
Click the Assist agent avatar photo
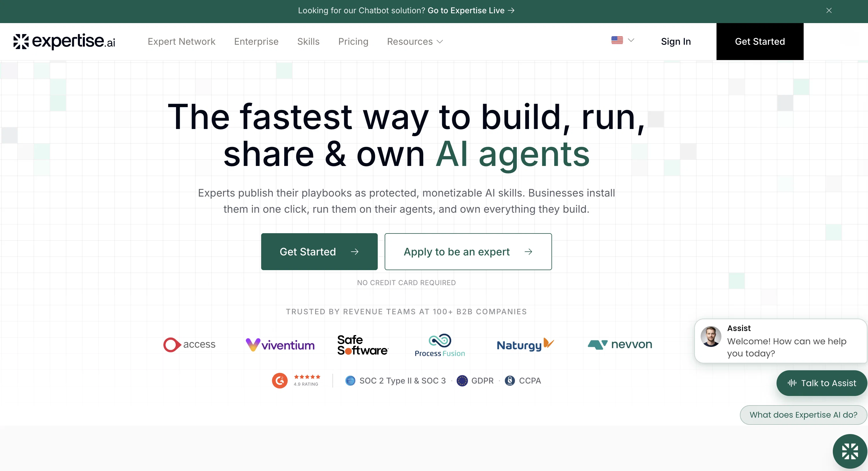(711, 337)
